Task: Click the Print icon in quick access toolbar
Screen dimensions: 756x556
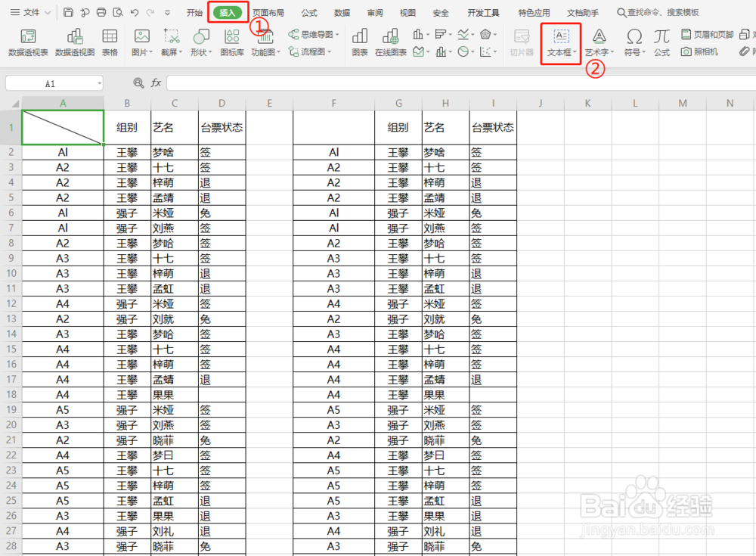Action: coord(101,13)
